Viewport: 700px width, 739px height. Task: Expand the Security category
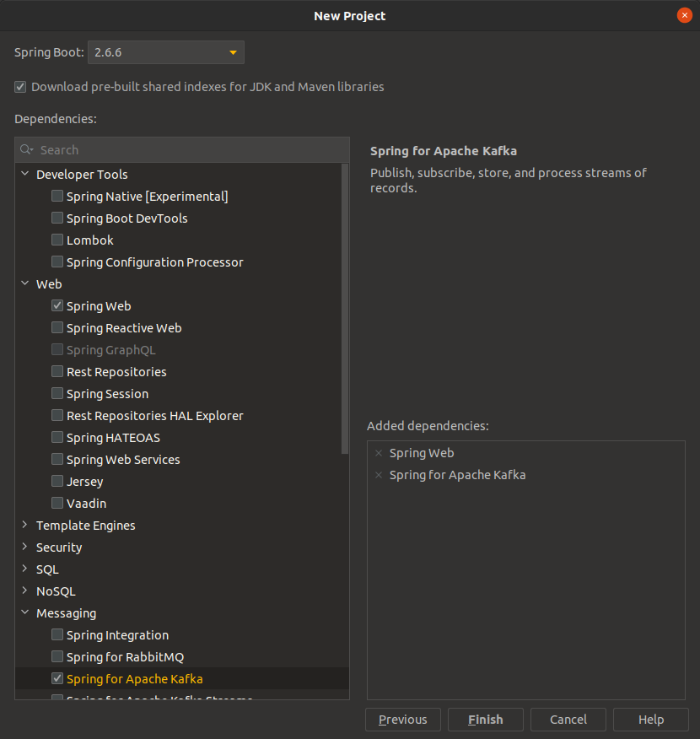pos(25,547)
